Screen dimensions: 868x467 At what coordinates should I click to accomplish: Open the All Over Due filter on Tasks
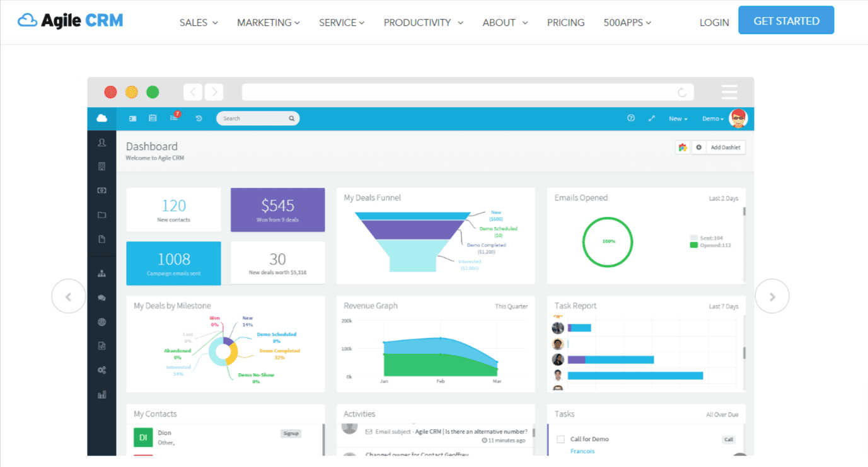point(722,415)
